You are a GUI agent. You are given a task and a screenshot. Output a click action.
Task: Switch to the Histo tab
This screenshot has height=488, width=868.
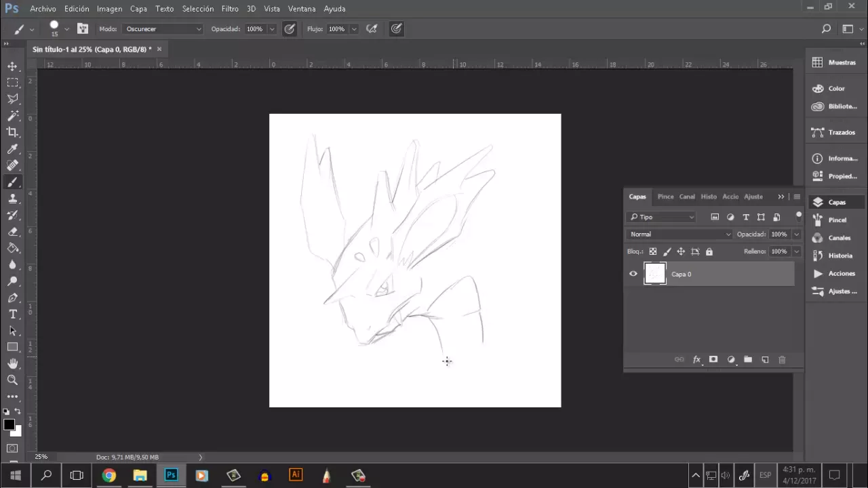[709, 197]
